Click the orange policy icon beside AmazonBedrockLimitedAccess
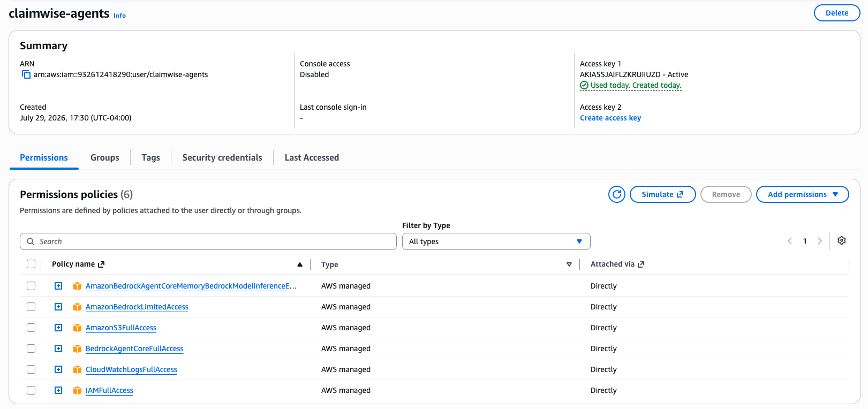 (x=77, y=307)
